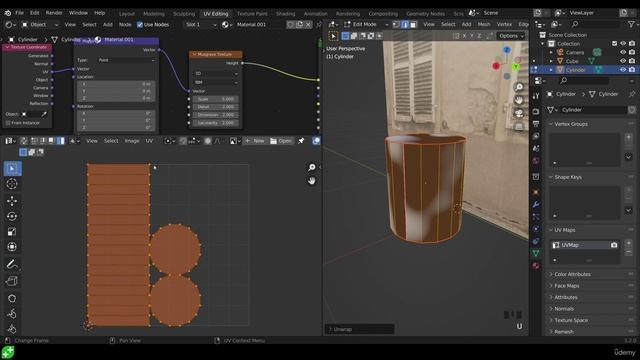Screen dimensions: 640x360
Task: Open the Output properties tab
Action: (536, 124)
